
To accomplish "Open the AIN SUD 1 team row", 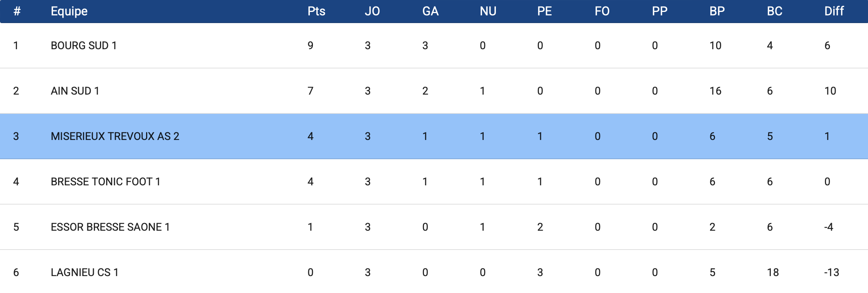I will [75, 91].
